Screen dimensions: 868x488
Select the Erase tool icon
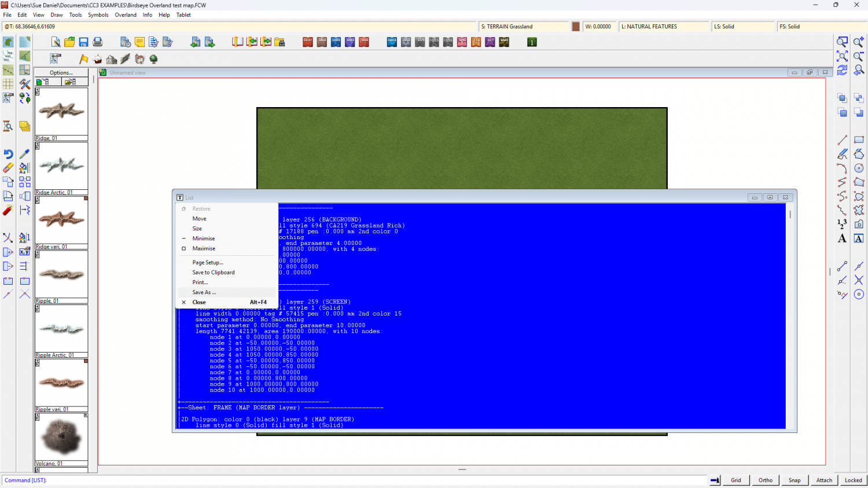8,168
